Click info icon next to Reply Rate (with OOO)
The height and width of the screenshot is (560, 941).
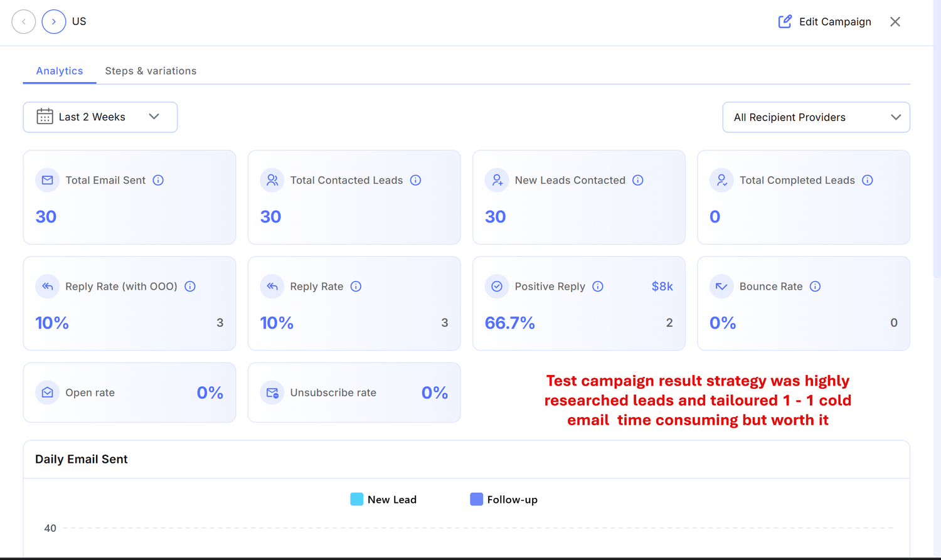point(190,287)
